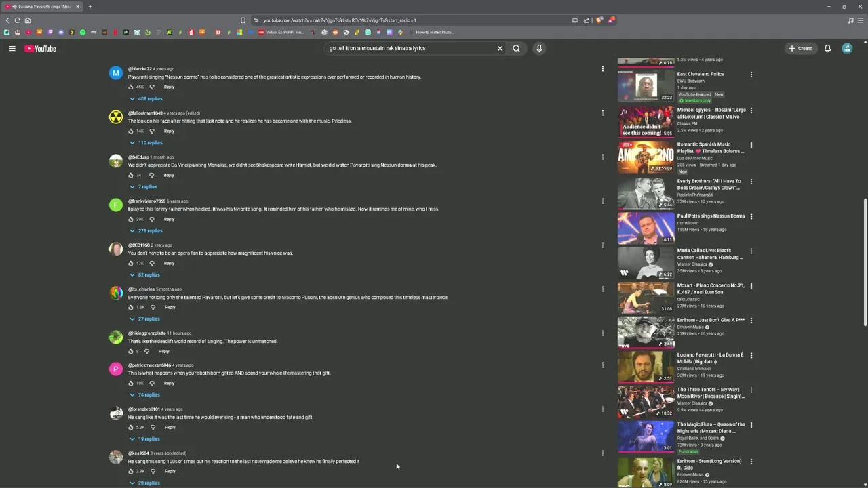
Task: Go back with the browser back arrow
Action: [7, 20]
